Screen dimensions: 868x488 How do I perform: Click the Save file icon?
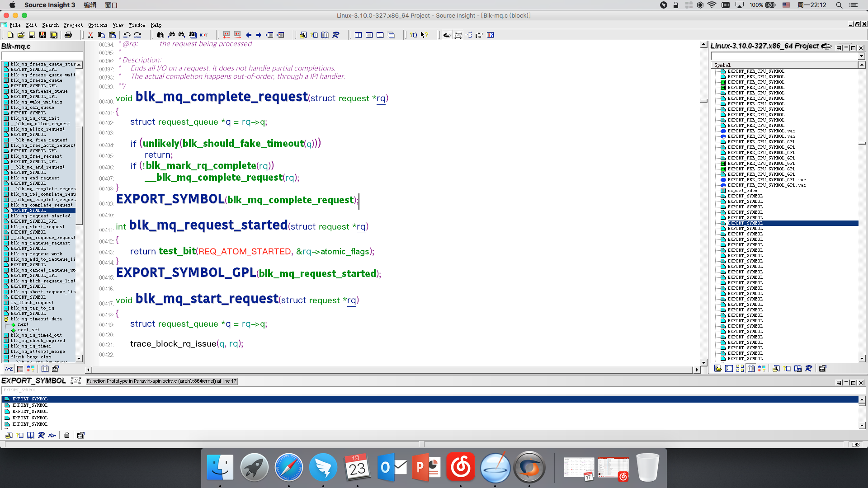pos(32,35)
